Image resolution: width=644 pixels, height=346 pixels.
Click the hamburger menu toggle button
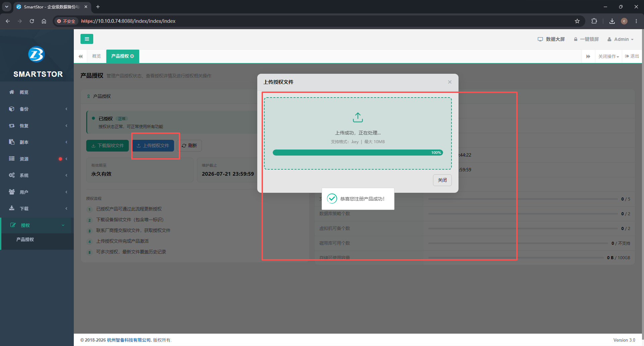[x=87, y=39]
